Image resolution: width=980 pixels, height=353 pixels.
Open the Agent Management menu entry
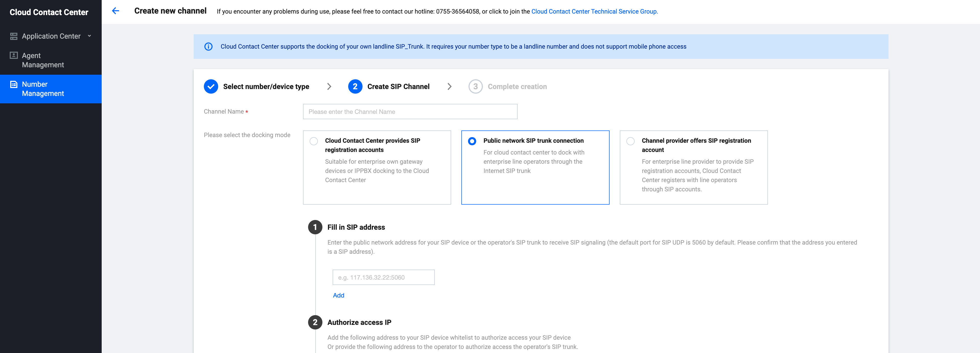42,60
